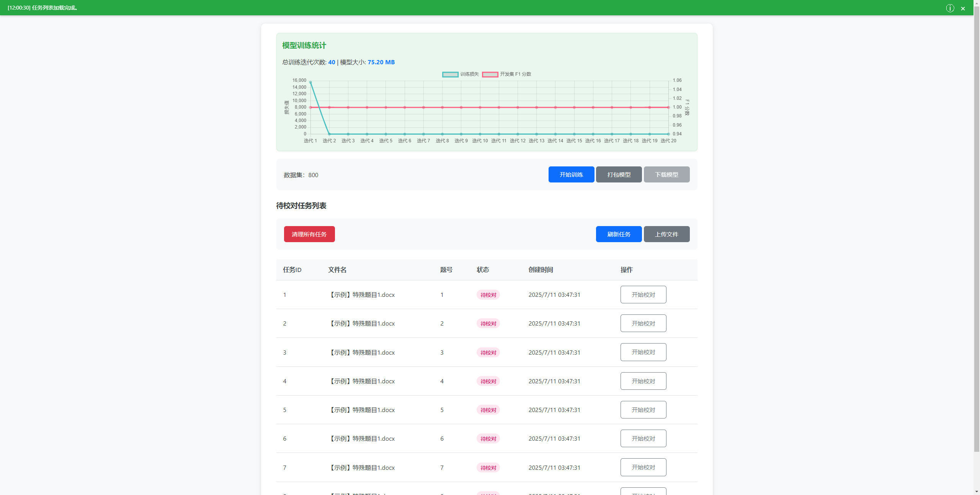The width and height of the screenshot is (980, 495).
Task: Toggle the 训练损失 legend swatch
Action: coord(450,74)
